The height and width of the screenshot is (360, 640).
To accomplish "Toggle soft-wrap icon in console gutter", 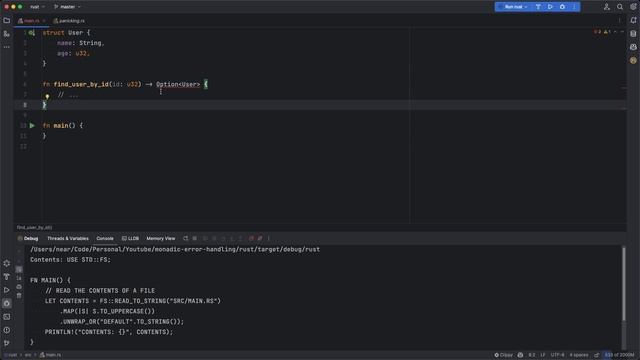I will coord(19,269).
